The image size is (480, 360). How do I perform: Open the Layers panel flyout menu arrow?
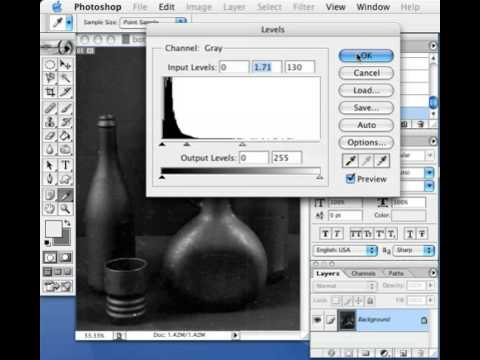(433, 273)
